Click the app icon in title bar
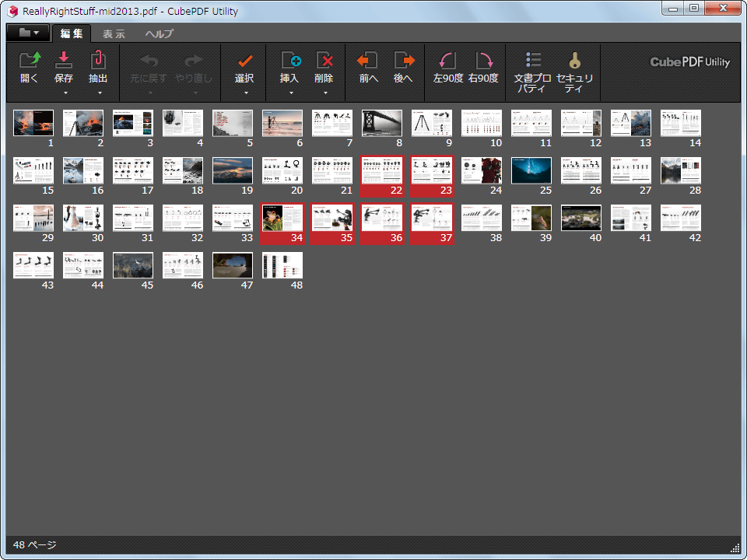747x560 pixels. (x=13, y=11)
